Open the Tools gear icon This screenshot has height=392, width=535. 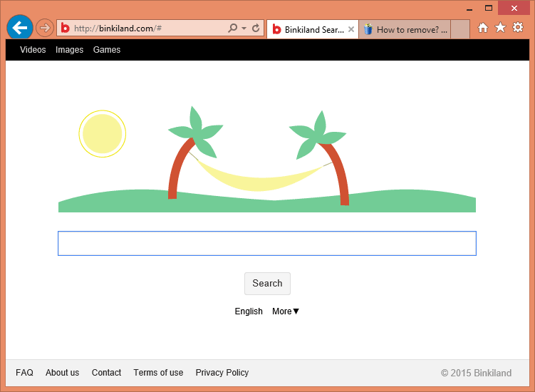pyautogui.click(x=518, y=27)
